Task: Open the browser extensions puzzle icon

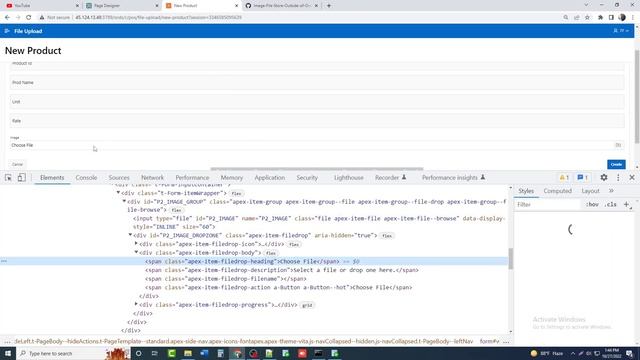Action: 600,18
